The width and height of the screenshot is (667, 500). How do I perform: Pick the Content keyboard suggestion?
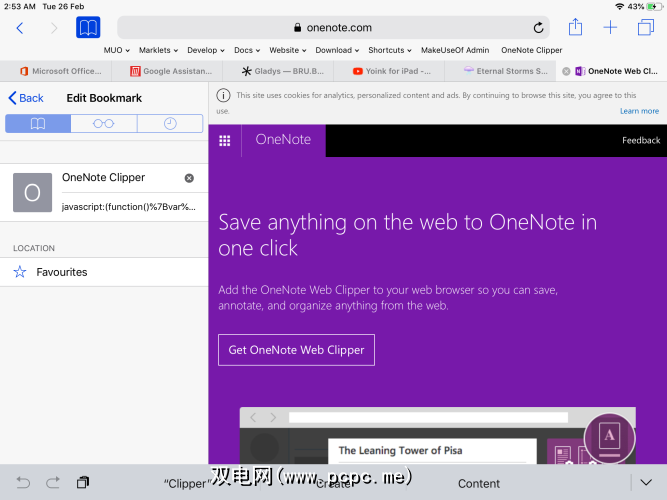479,483
